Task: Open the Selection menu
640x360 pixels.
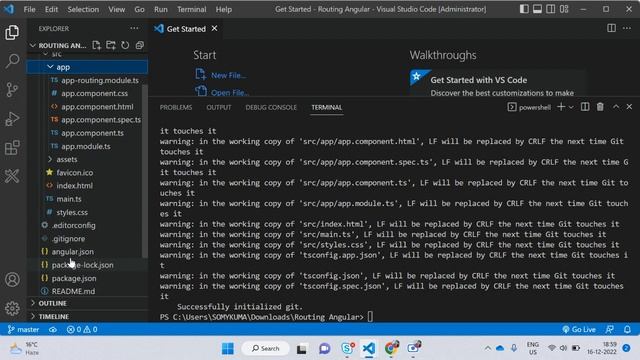Action: pos(83,9)
